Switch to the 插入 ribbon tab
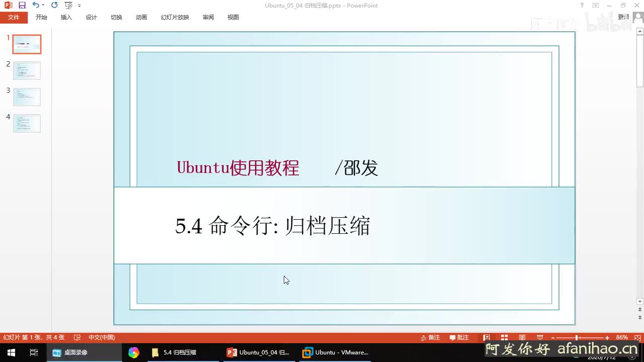 [x=66, y=17]
